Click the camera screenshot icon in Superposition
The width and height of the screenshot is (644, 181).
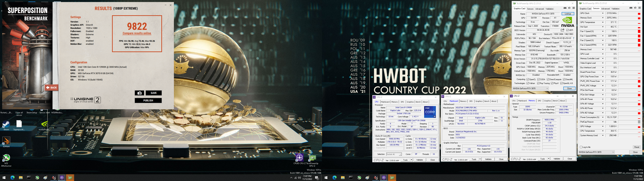tap(139, 93)
